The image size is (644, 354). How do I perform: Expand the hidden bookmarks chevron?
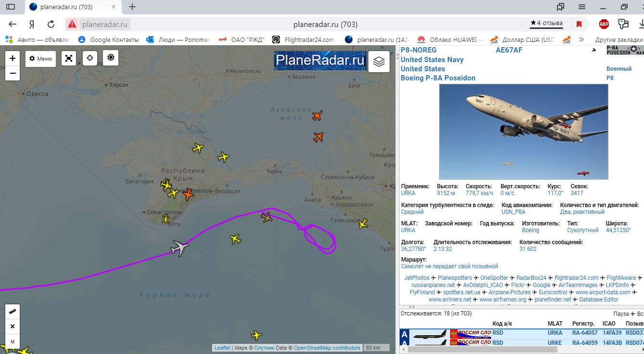pos(581,39)
